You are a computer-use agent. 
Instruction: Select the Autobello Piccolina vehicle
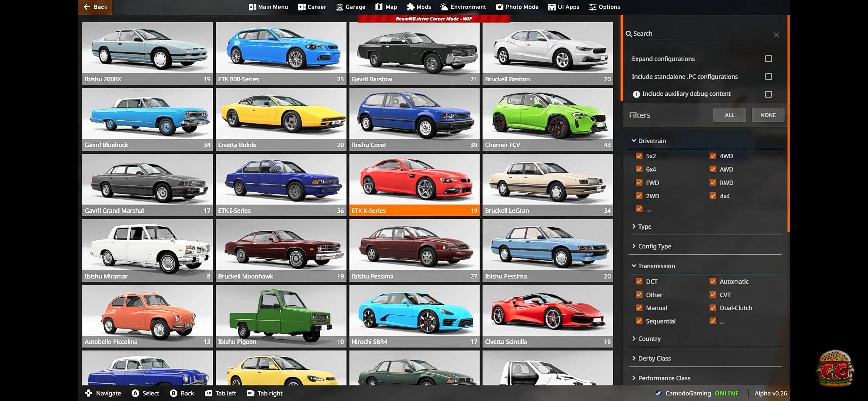point(148,316)
